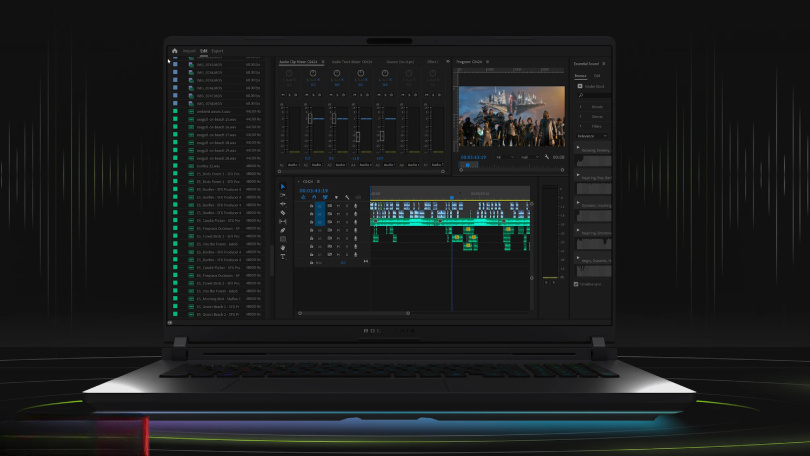810x456 pixels.
Task: Open Program monitor panel menu
Action: 487,62
